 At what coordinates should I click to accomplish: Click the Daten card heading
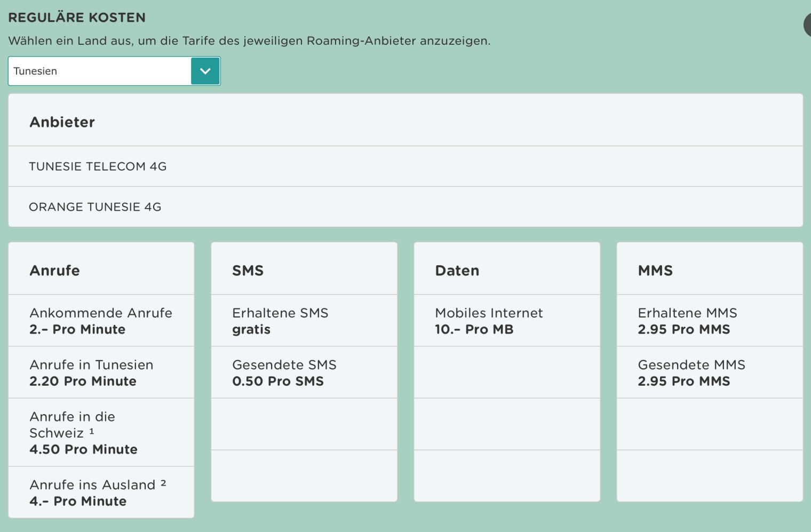457,271
